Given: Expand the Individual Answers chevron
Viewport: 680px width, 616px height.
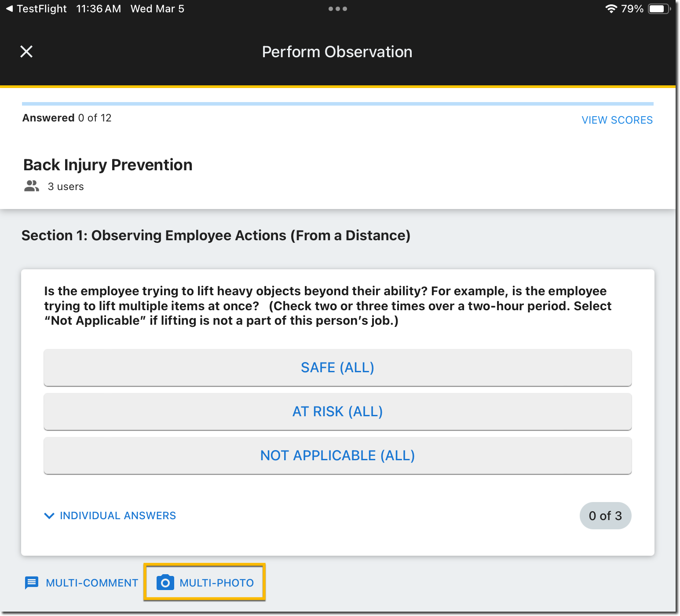Looking at the screenshot, I should [49, 516].
